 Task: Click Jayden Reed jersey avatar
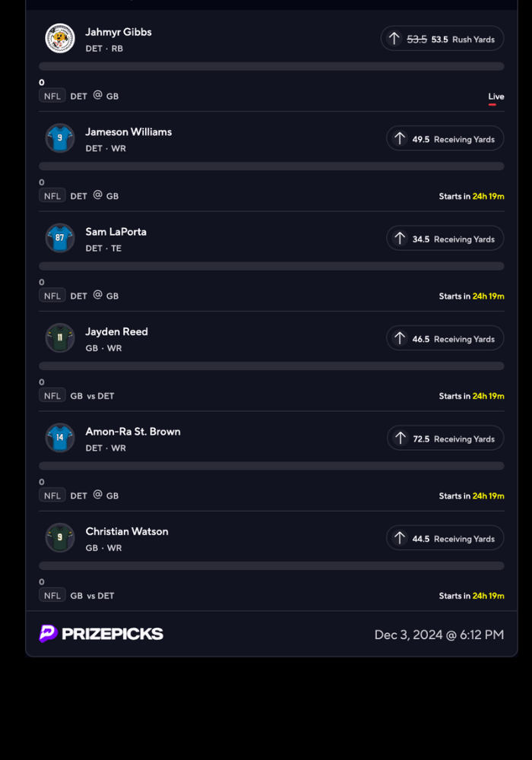point(60,338)
